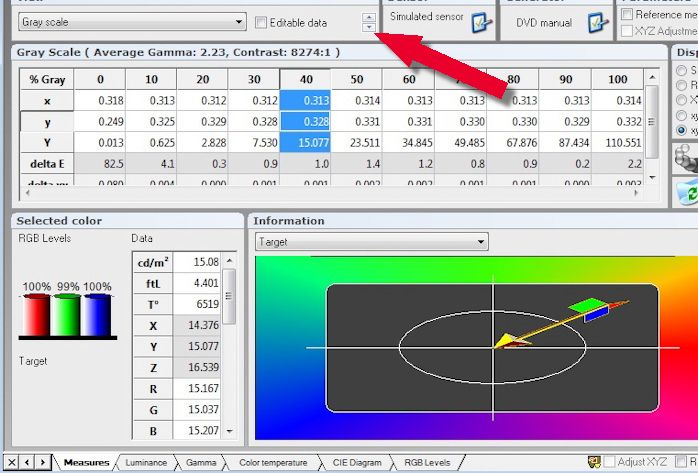The height and width of the screenshot is (473, 698).
Task: Click gray scale table scroll down arrow
Action: 652,177
